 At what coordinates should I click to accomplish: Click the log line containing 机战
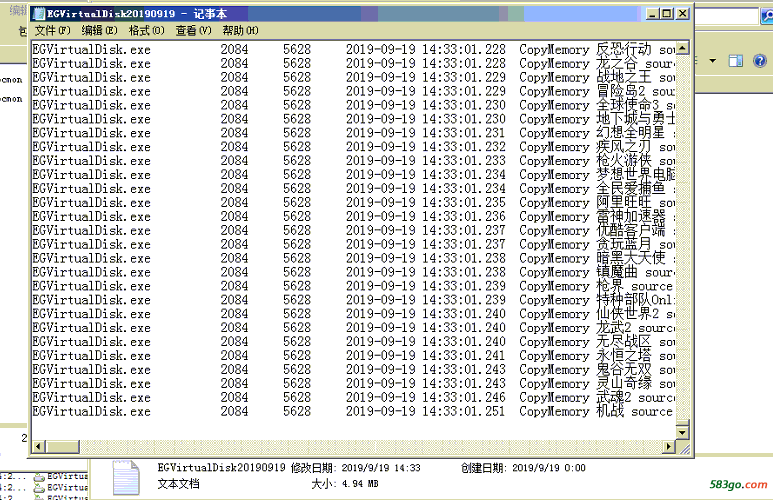[x=353, y=412]
